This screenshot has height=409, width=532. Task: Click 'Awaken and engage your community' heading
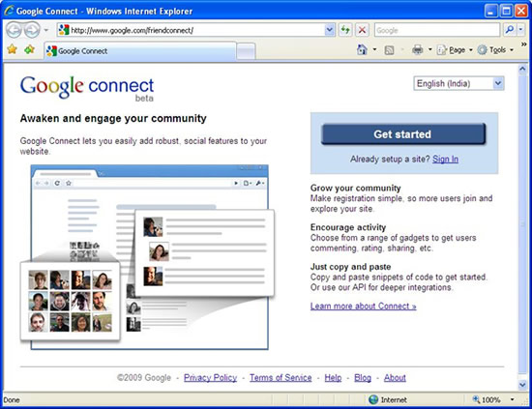click(113, 118)
